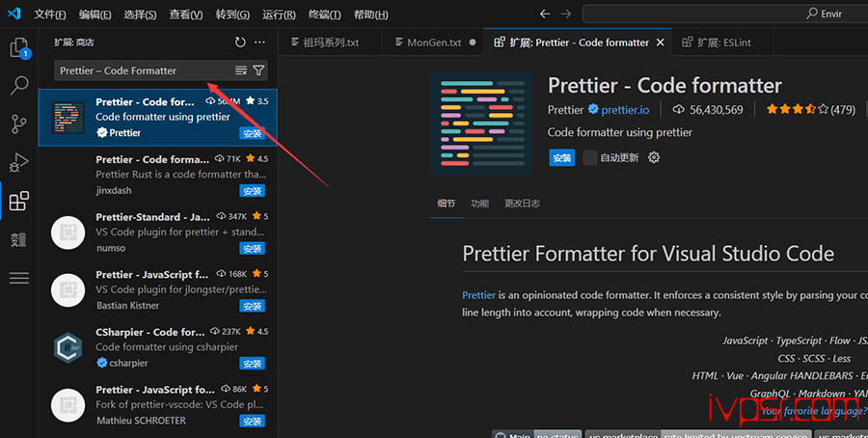Image resolution: width=868 pixels, height=438 pixels.
Task: Clear extension search results icon
Action: (x=241, y=70)
